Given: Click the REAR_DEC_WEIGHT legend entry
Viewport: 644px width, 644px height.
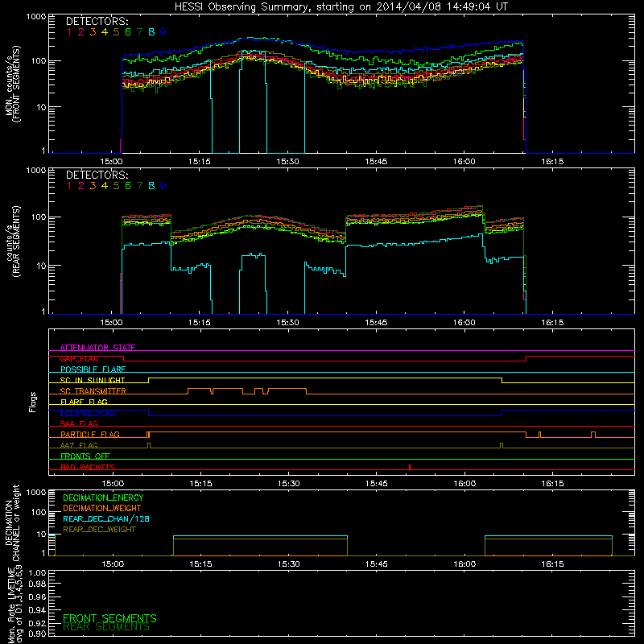Looking at the screenshot, I should [99, 530].
